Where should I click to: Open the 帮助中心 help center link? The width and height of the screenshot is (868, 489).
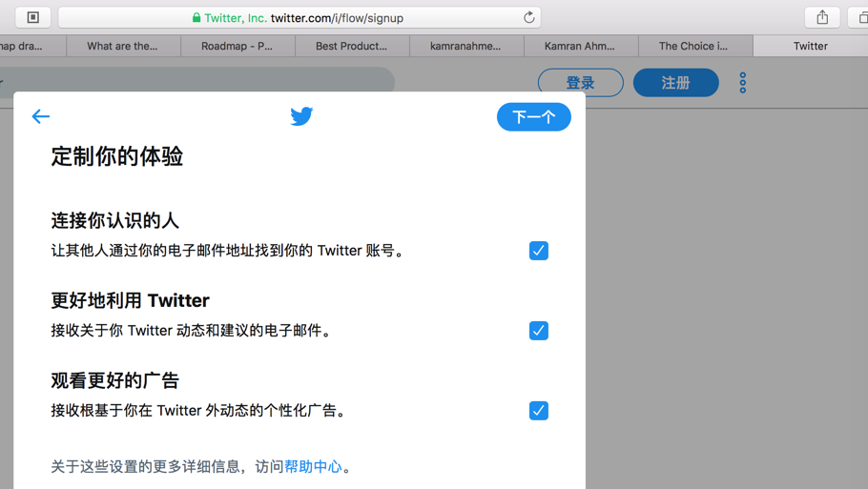point(313,466)
